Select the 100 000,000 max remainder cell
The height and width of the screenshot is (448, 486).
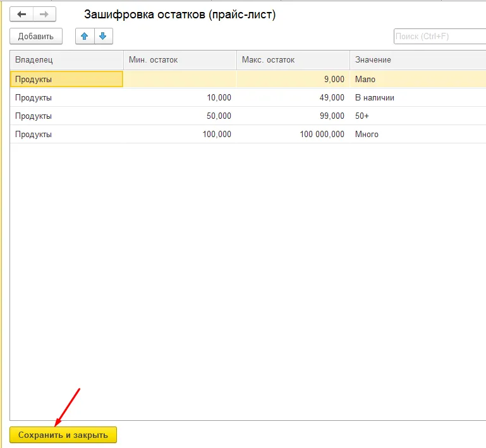293,134
